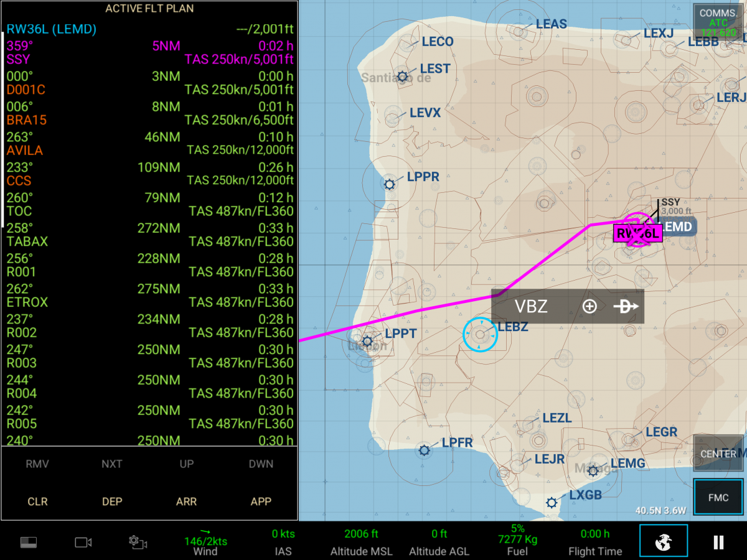Click the VBZ label in map popup
Viewport: 747px width, 560px height.
pos(531,306)
